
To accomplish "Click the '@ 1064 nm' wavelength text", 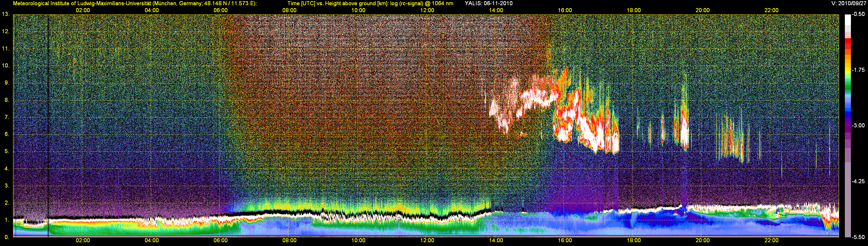I will [x=439, y=3].
